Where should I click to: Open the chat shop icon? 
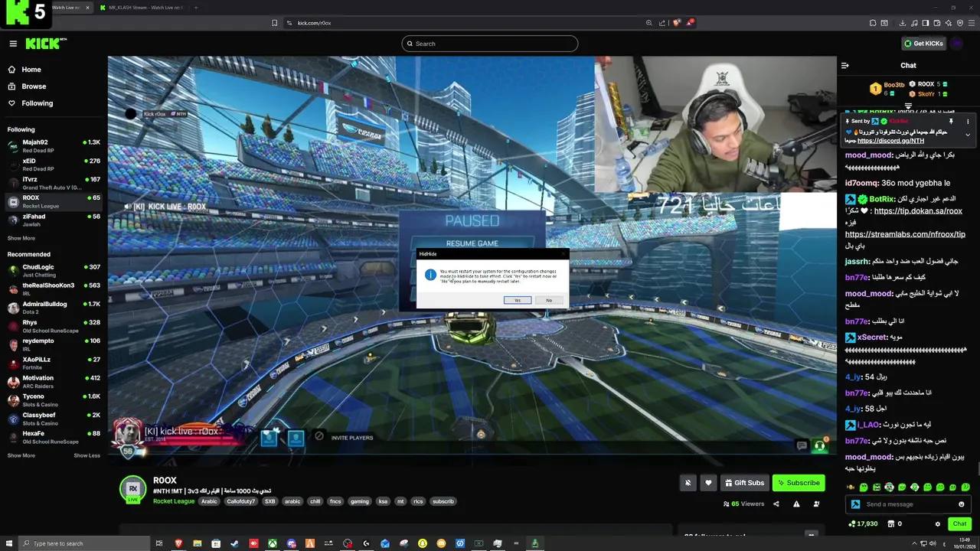click(x=891, y=523)
